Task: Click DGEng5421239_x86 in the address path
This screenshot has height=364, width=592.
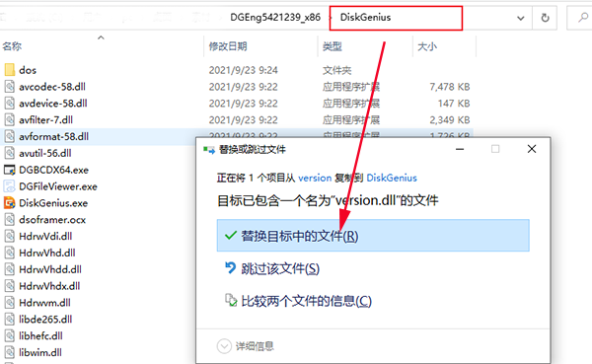Action: 275,18
